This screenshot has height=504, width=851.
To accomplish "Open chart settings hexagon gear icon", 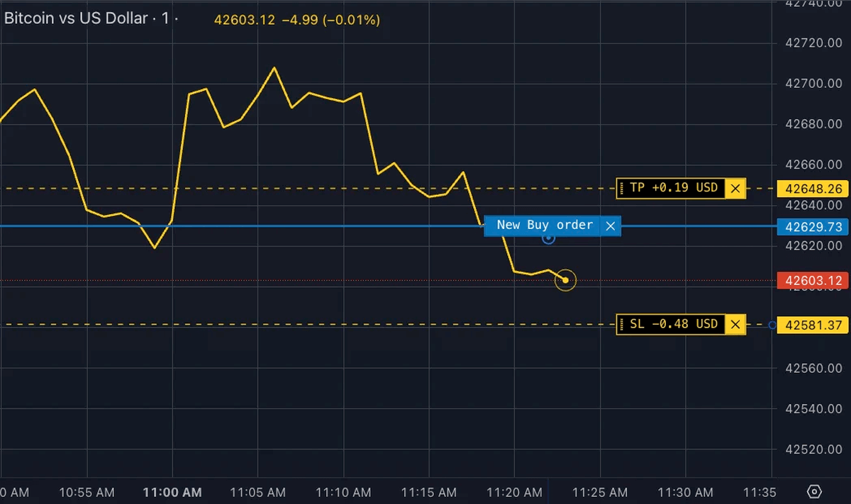I will coord(814,491).
